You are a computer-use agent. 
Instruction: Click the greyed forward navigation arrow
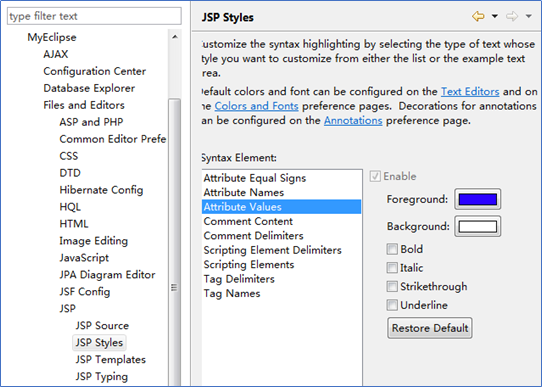[x=512, y=16]
